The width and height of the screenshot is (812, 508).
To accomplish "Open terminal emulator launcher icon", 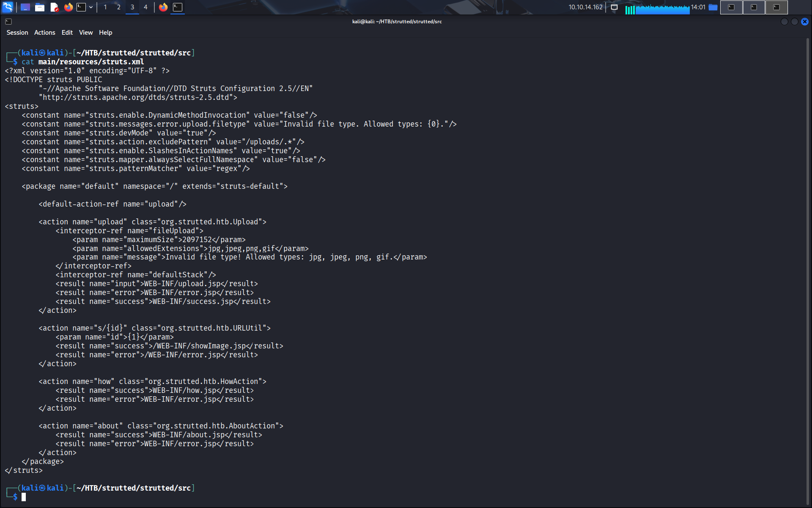I will 81,7.
